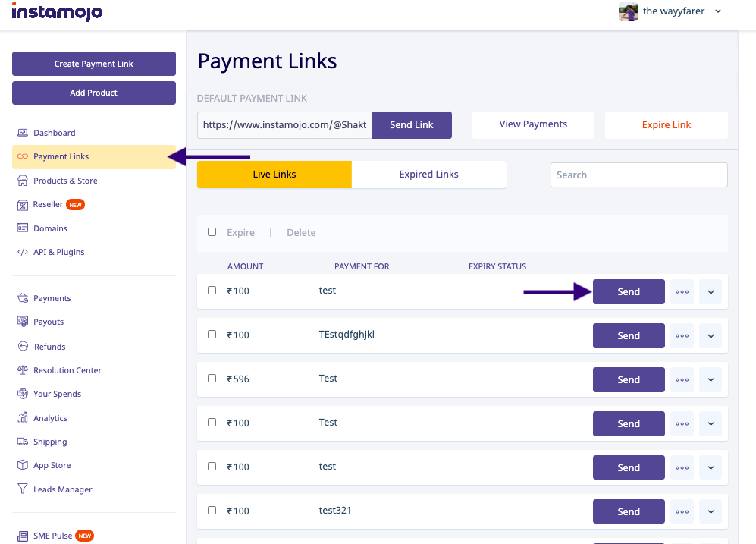Click the AMOUNT column header
Viewport: 756px width, 544px height.
(246, 266)
